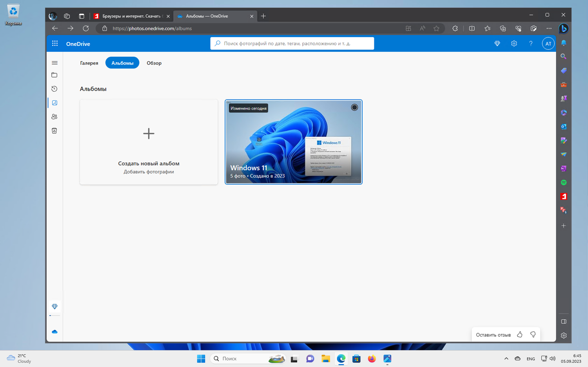Open Edge favorites list
588x367 pixels.
[x=487, y=28]
